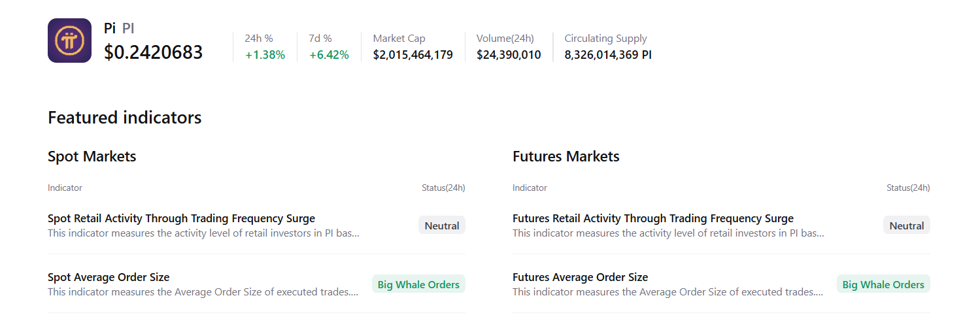
Task: Click the Pi coin logo icon
Action: 69,41
